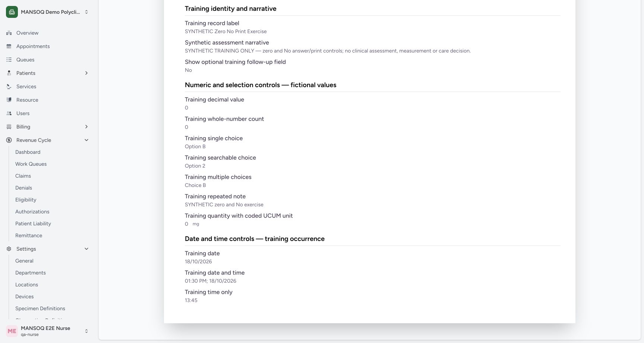Screen dimensions: 644x343
Task: Navigate to Services
Action: (x=26, y=86)
